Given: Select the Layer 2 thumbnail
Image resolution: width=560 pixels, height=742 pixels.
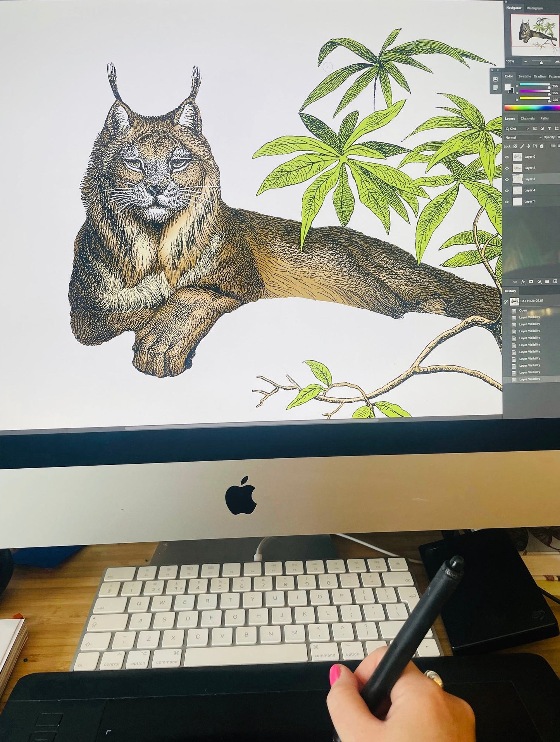Looking at the screenshot, I should 517,168.
